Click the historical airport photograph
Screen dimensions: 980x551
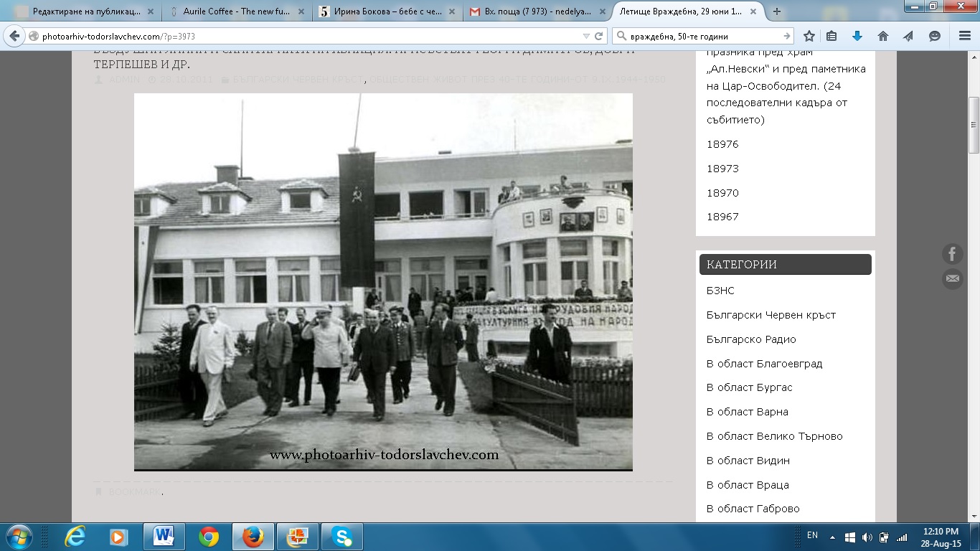383,281
